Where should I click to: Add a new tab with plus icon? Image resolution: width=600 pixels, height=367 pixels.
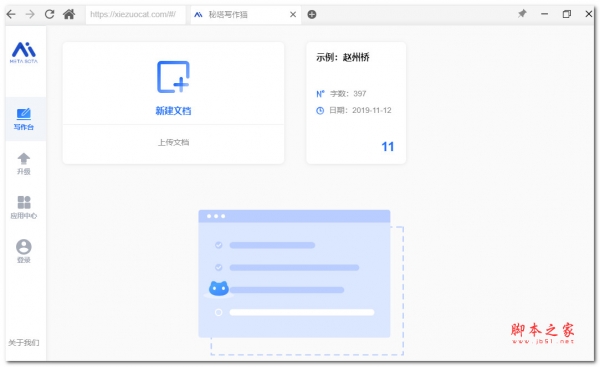[x=312, y=15]
